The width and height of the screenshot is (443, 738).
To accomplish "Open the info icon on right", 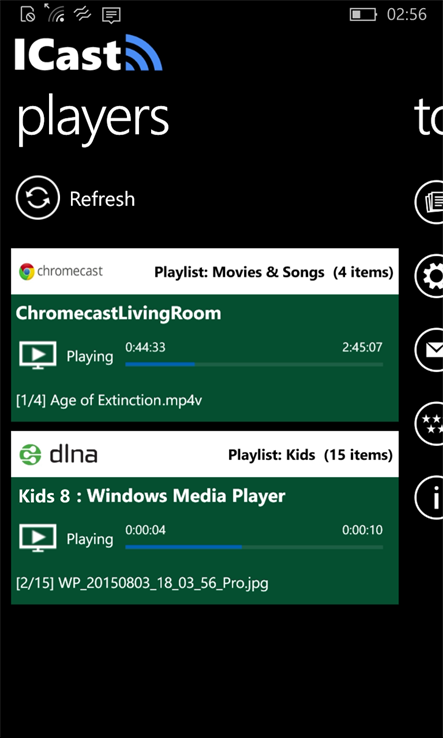I will coord(429,497).
